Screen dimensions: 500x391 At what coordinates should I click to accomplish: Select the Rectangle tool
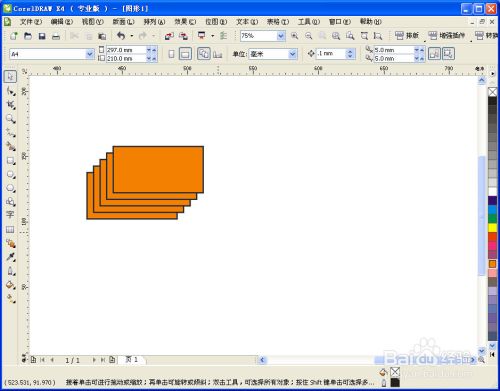click(x=11, y=161)
